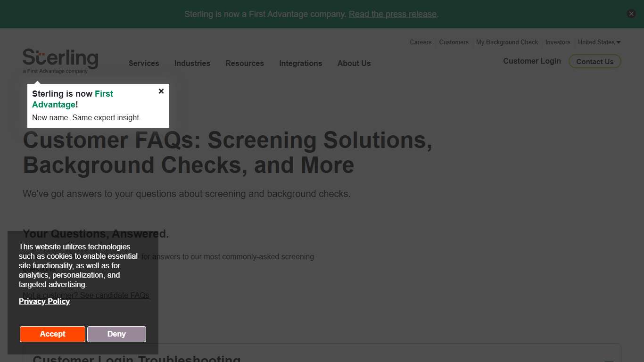644x362 pixels.
Task: Open the Integrations menu
Action: click(300, 63)
